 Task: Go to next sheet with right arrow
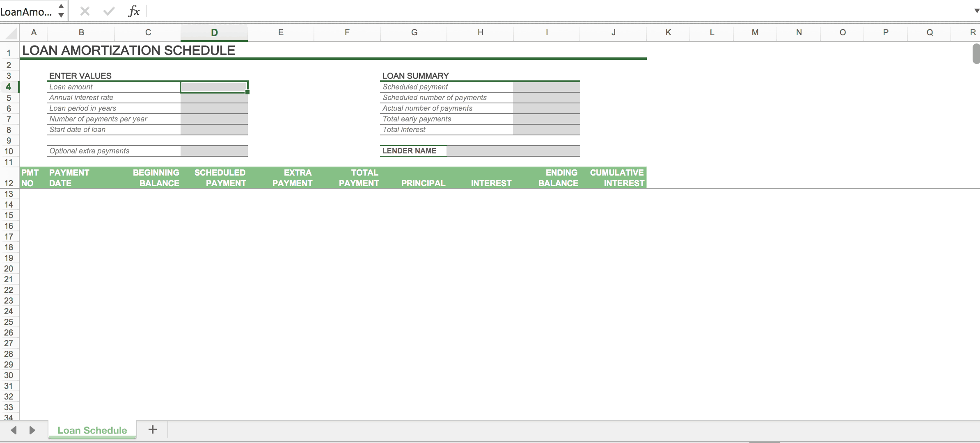coord(32,430)
